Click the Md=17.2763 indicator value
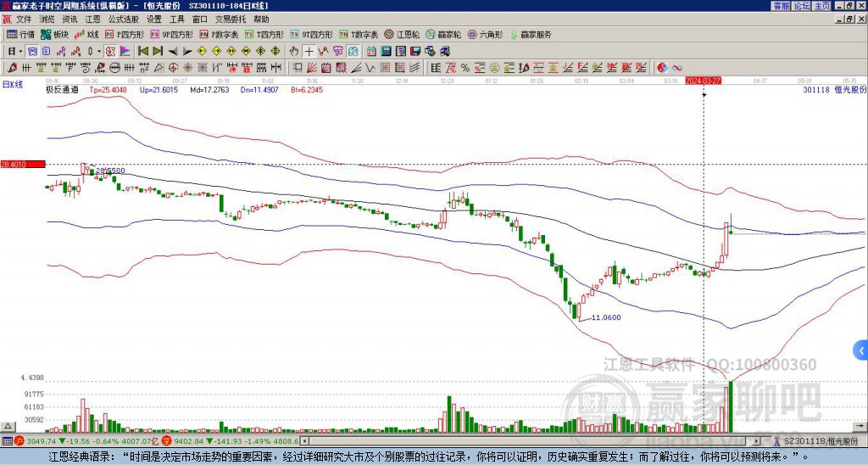Image resolution: width=868 pixels, height=465 pixels. click(x=209, y=89)
